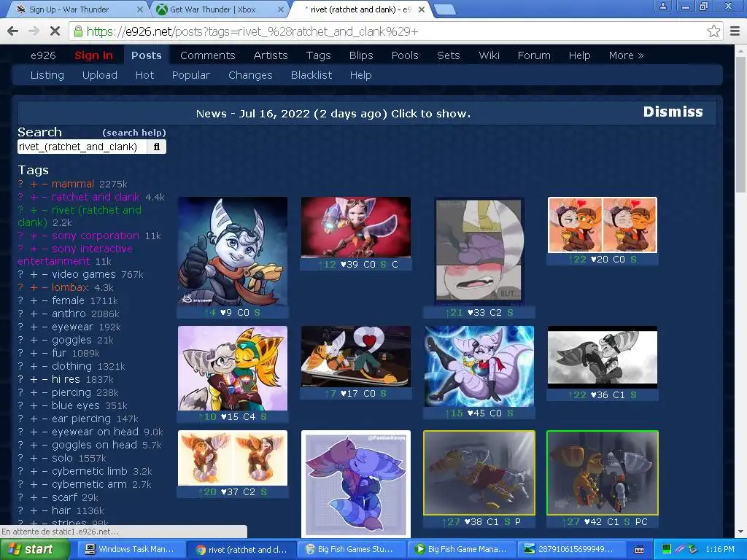Open the Forum page
Image resolution: width=747 pixels, height=560 pixels.
[x=534, y=55]
